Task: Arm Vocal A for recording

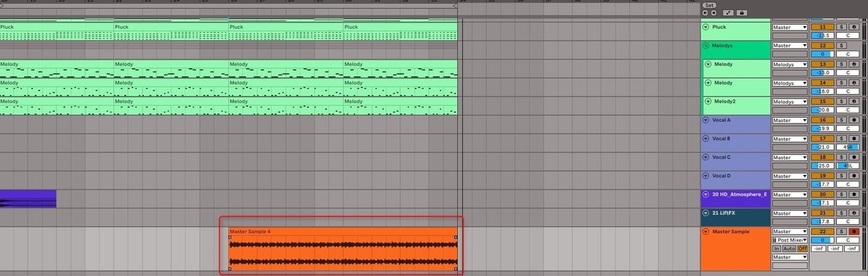Action: coord(854,120)
